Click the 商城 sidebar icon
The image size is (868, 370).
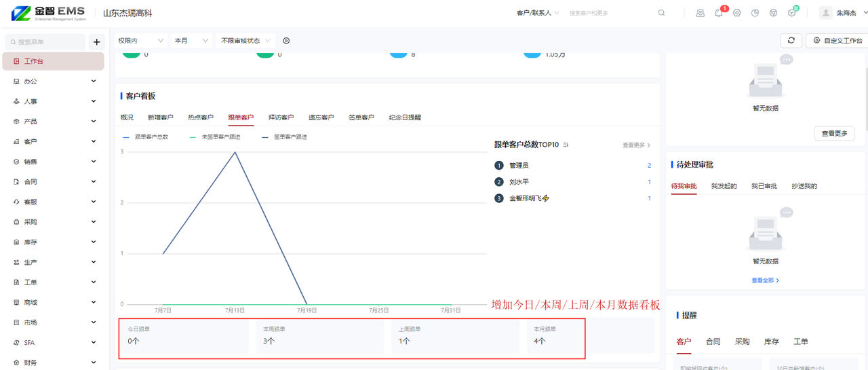point(16,302)
